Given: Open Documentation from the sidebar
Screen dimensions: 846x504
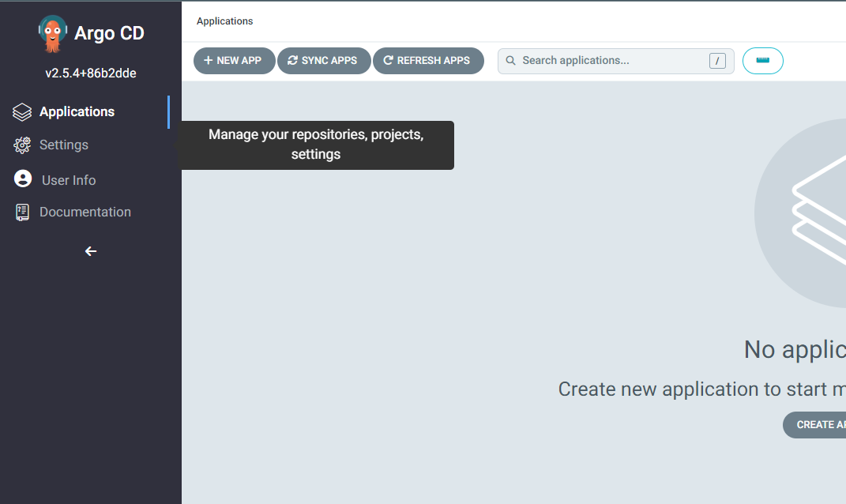Looking at the screenshot, I should click(x=85, y=212).
